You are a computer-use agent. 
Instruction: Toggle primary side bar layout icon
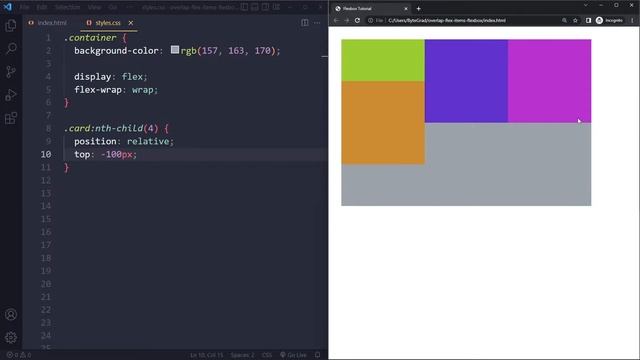coord(244,7)
